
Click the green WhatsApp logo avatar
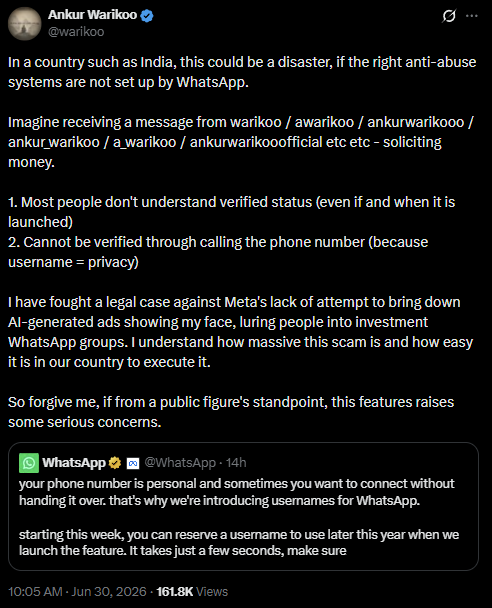coord(29,463)
